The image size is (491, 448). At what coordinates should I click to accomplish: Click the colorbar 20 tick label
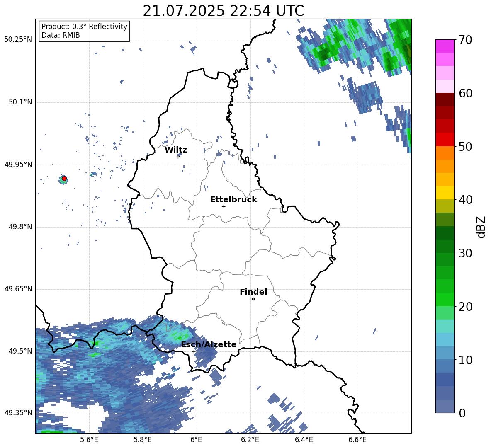465,306
